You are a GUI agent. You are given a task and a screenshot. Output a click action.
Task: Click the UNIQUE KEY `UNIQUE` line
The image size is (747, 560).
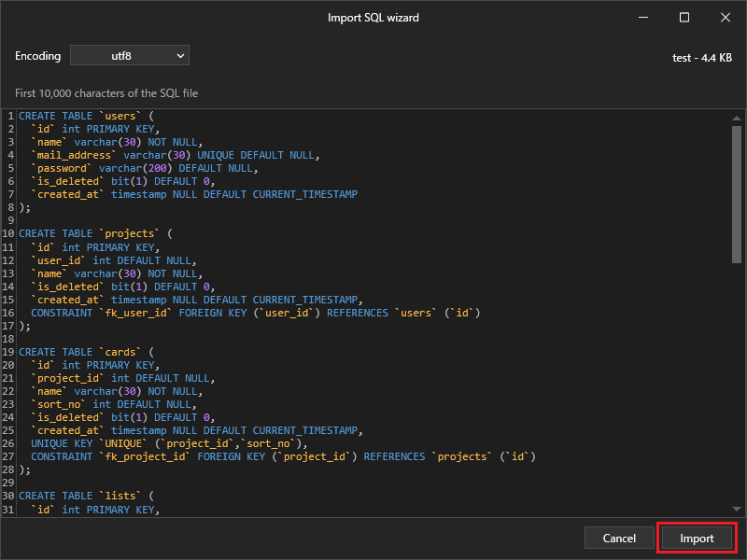click(169, 443)
